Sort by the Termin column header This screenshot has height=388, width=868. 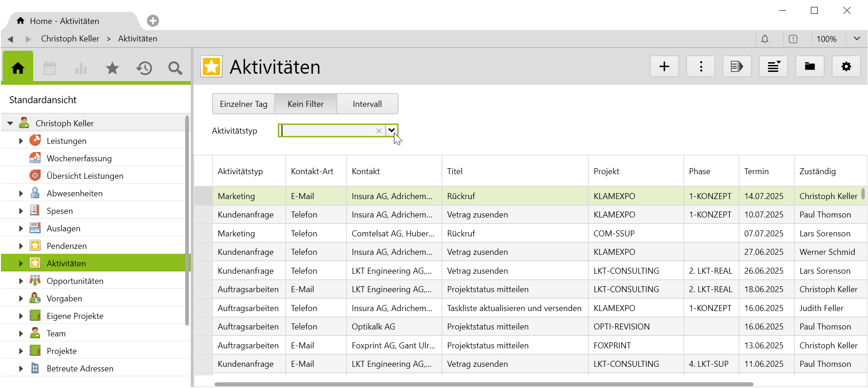pyautogui.click(x=756, y=171)
